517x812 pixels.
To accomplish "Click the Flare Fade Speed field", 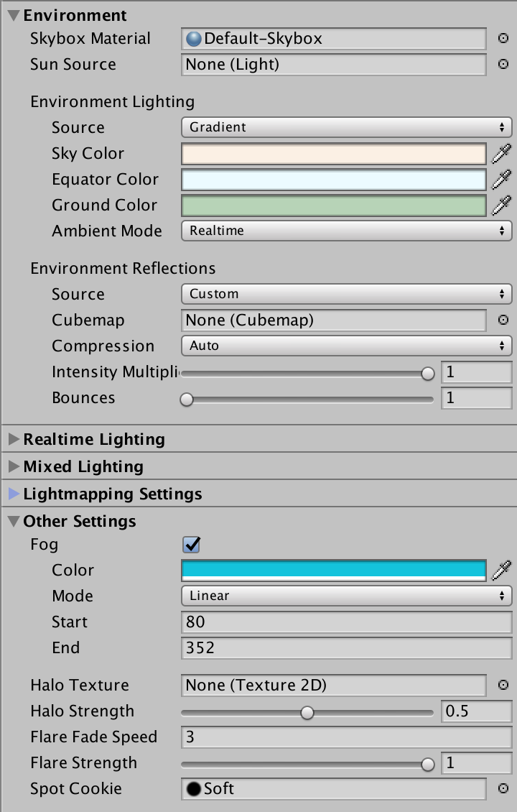I will (x=346, y=737).
